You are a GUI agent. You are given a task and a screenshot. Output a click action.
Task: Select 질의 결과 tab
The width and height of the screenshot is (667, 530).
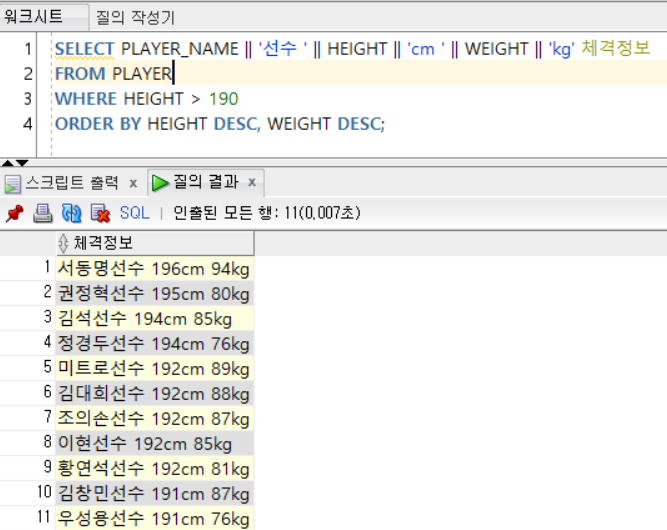pyautogui.click(x=205, y=182)
